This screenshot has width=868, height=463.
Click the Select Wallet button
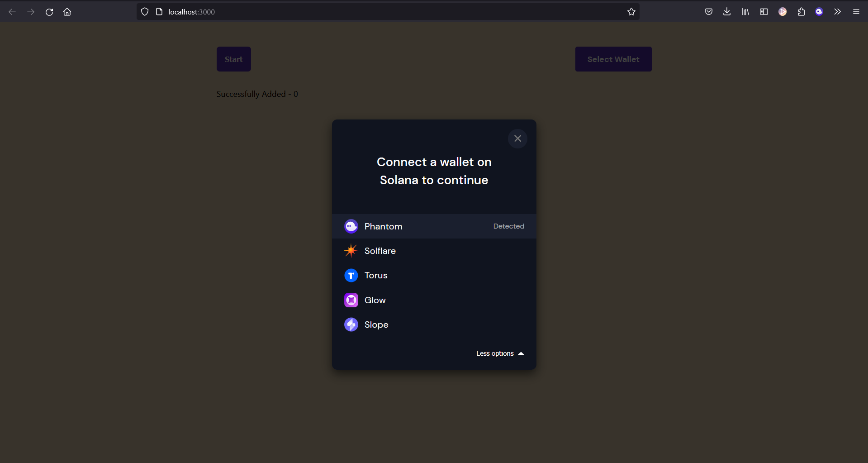point(613,59)
